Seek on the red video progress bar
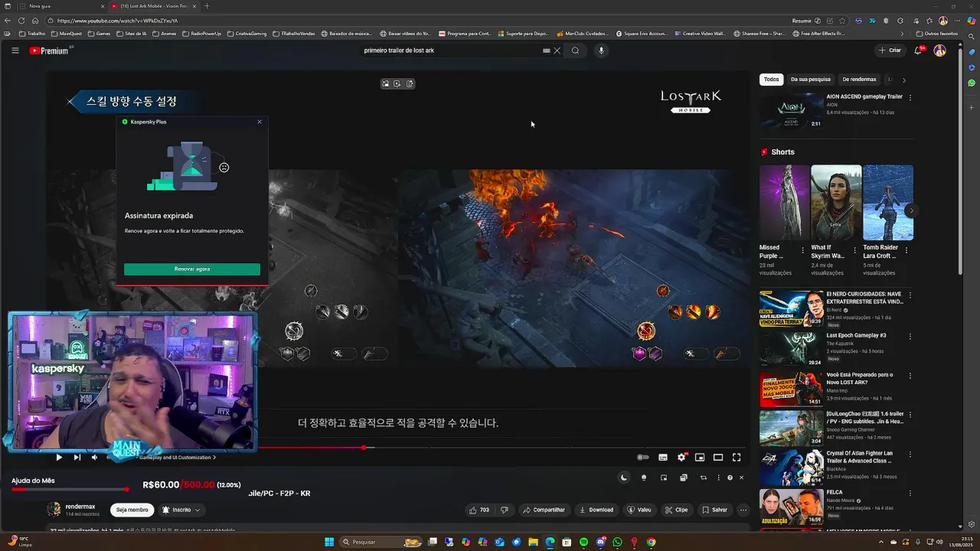Screen dimensions: 980x551 tap(501, 448)
